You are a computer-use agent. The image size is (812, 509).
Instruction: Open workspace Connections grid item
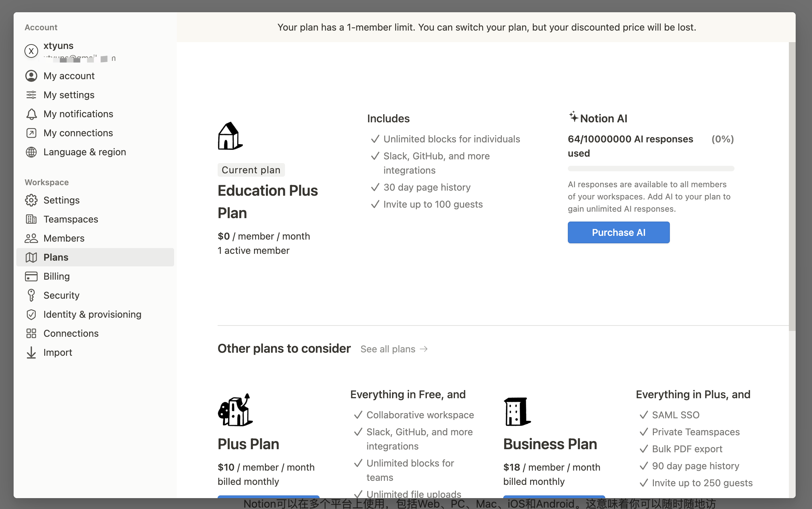[x=71, y=333]
